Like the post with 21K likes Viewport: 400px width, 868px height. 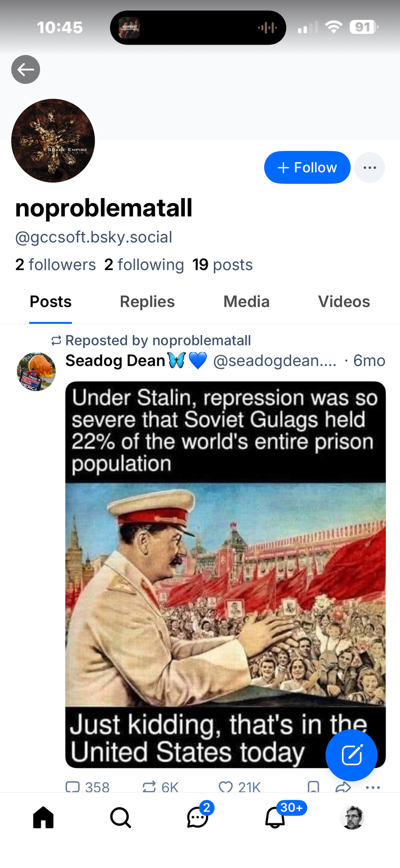[226, 786]
